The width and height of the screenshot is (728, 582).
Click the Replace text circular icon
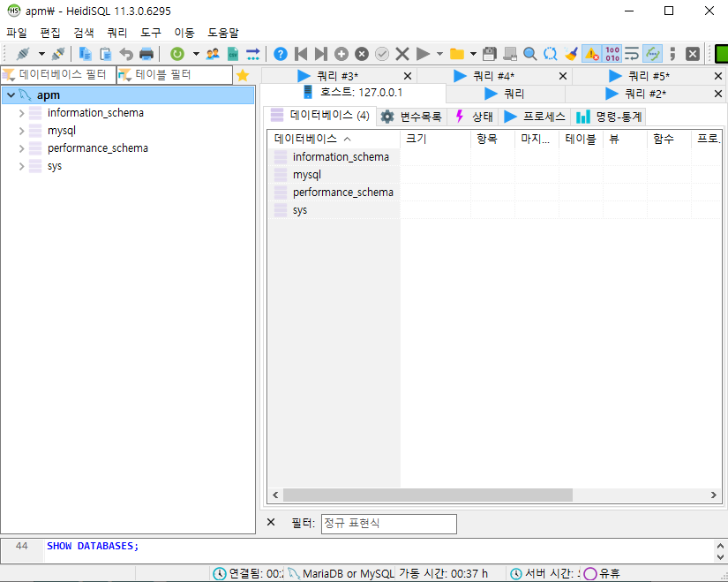[550, 54]
